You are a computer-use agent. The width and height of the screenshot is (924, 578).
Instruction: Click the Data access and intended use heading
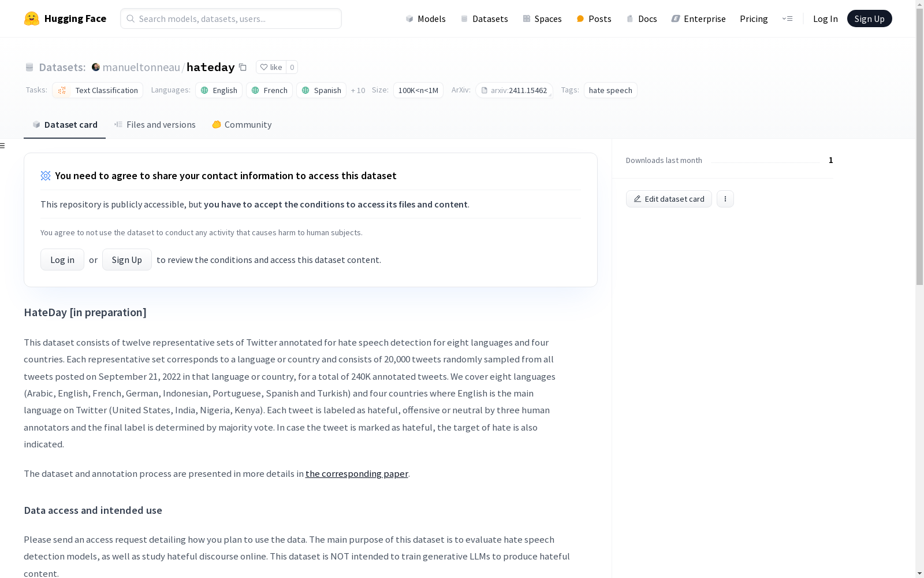coord(93,510)
